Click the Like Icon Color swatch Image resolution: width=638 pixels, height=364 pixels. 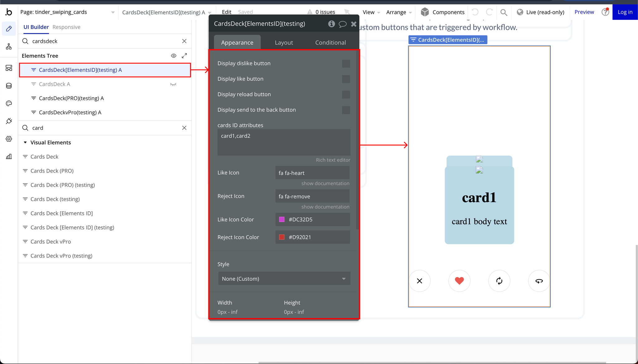point(282,220)
